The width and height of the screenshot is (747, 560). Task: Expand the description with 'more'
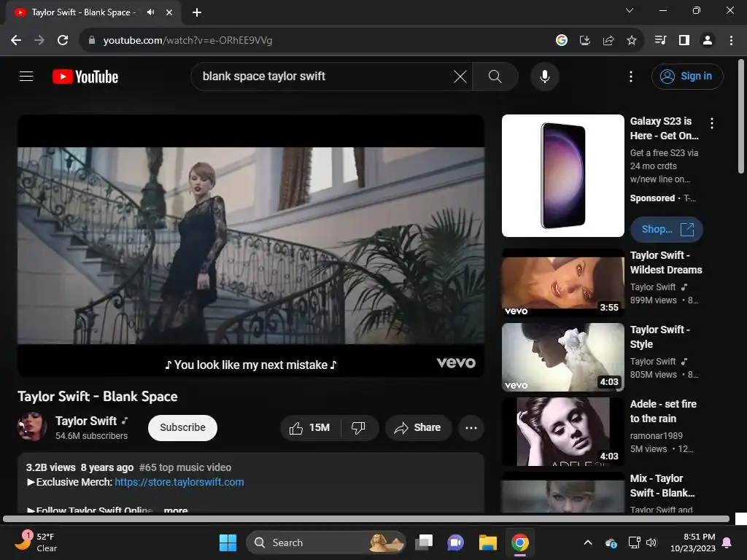(x=175, y=510)
